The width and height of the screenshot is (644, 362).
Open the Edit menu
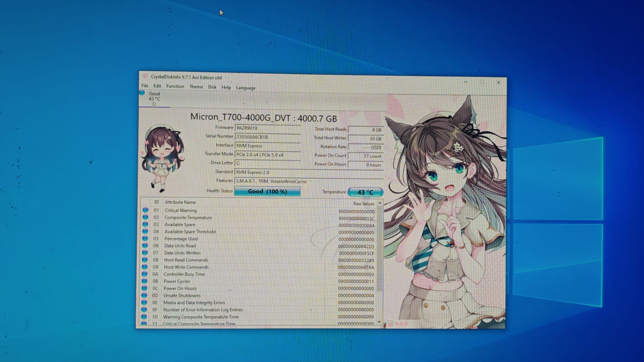tap(157, 86)
